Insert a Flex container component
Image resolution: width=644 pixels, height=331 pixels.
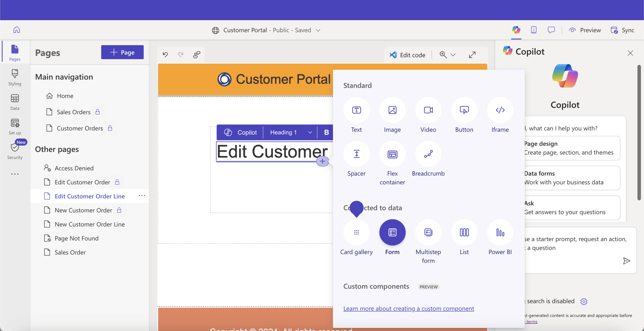click(392, 154)
